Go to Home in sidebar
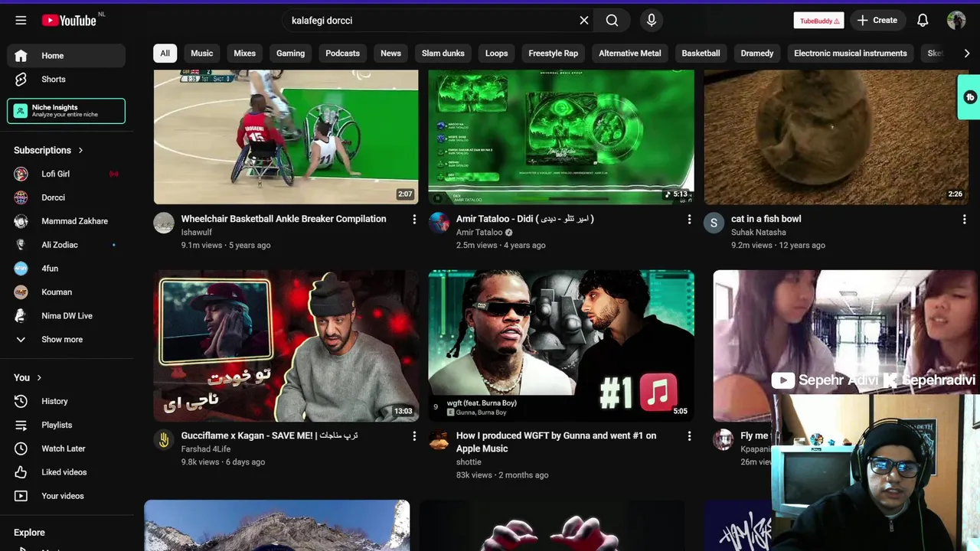This screenshot has width=980, height=551. [x=67, y=56]
